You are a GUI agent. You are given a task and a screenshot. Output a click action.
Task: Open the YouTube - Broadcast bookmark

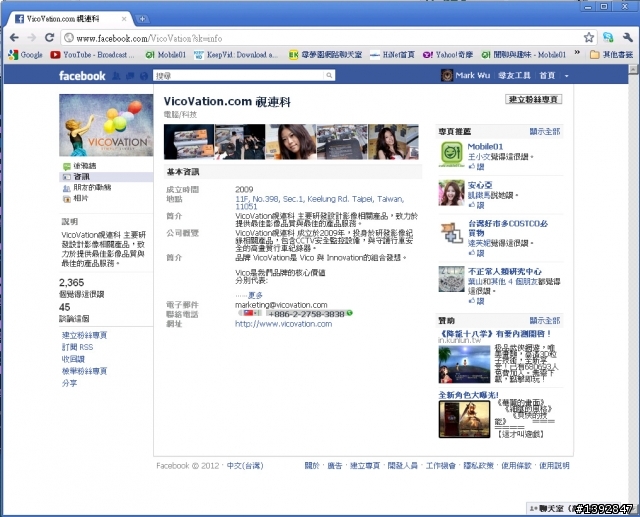92,55
